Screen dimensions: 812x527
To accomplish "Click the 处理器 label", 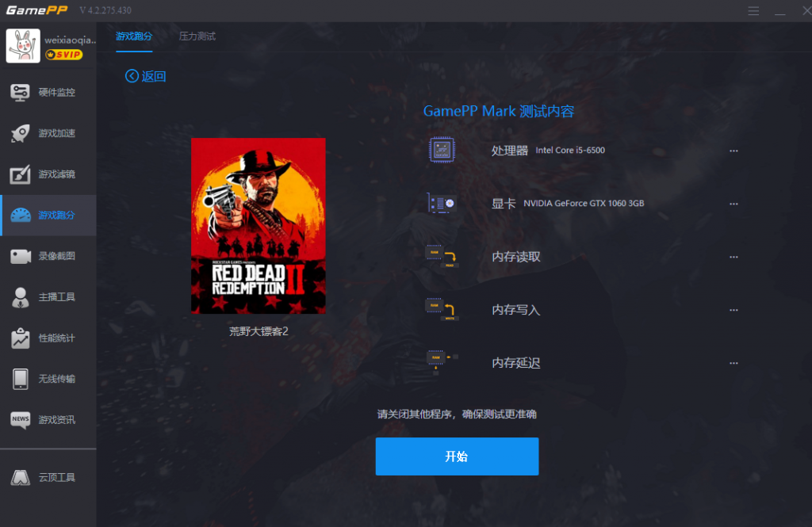I will pyautogui.click(x=510, y=151).
